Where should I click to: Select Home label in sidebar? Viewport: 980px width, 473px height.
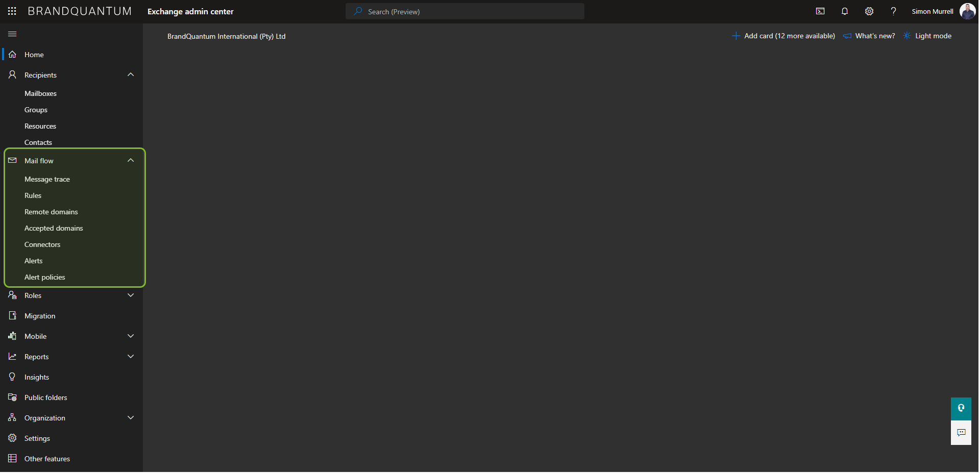[x=34, y=55]
